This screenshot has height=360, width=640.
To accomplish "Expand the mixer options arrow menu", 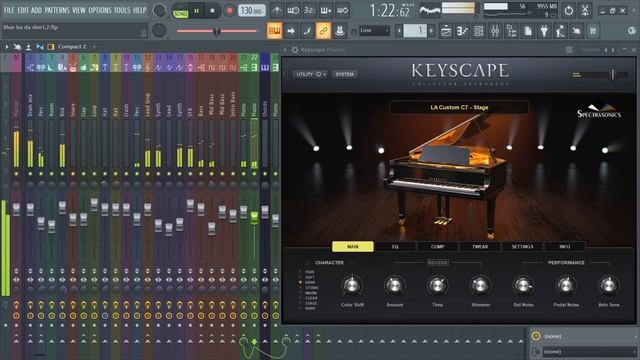I will tap(7, 47).
